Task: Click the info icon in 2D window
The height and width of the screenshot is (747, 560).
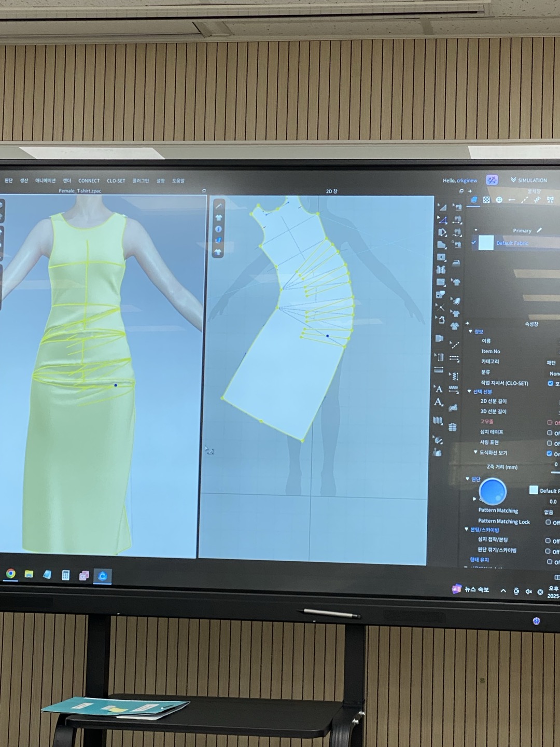Action: tap(218, 229)
